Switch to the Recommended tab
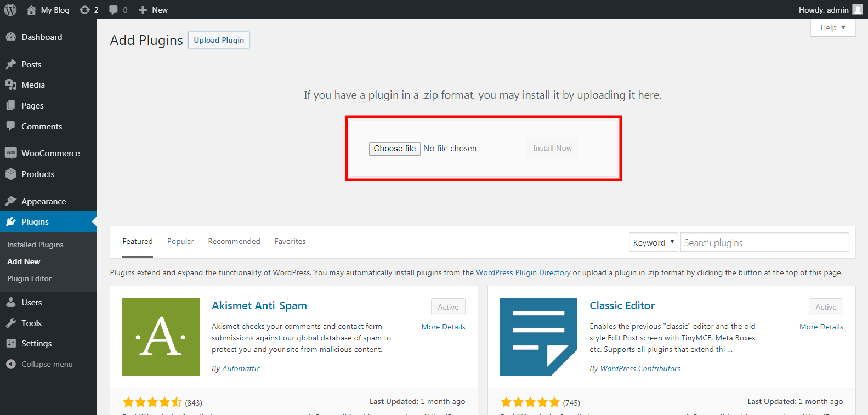This screenshot has height=415, width=868. click(x=234, y=241)
